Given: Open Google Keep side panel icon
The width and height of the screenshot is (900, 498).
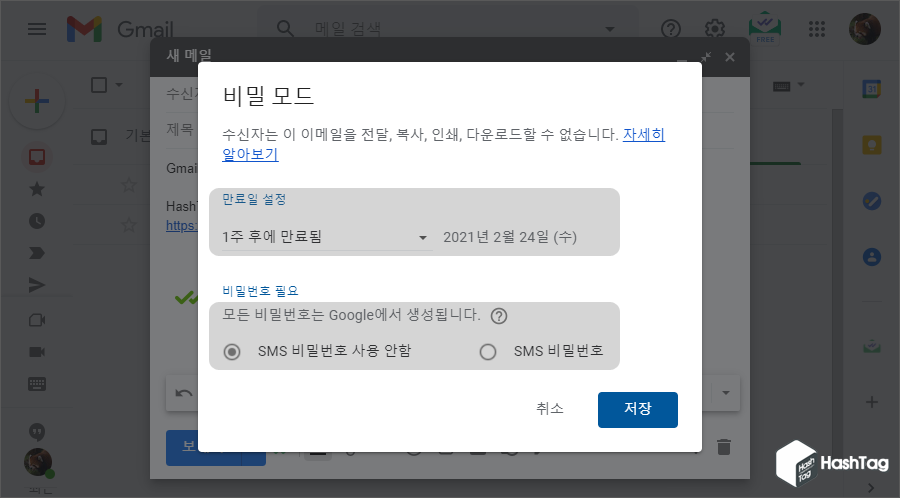Looking at the screenshot, I should (871, 145).
